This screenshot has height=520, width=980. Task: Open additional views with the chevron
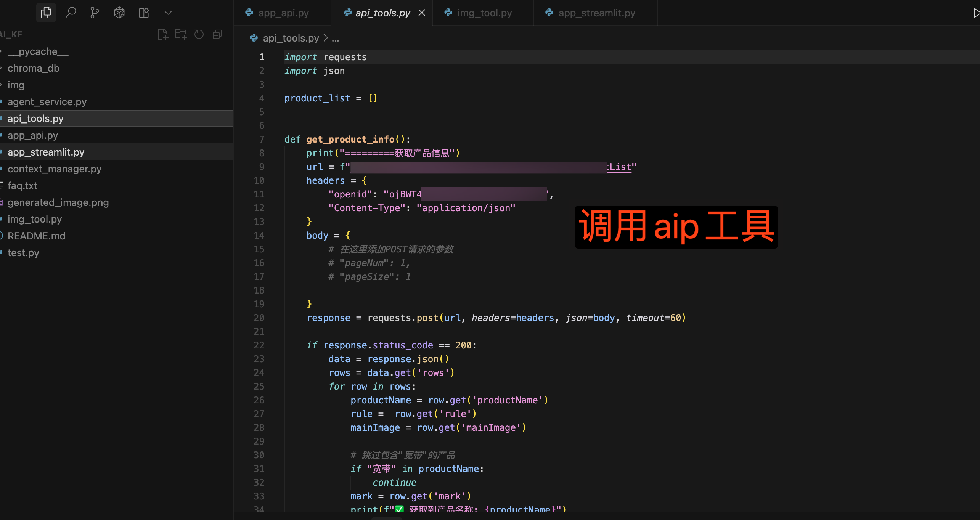pyautogui.click(x=168, y=12)
